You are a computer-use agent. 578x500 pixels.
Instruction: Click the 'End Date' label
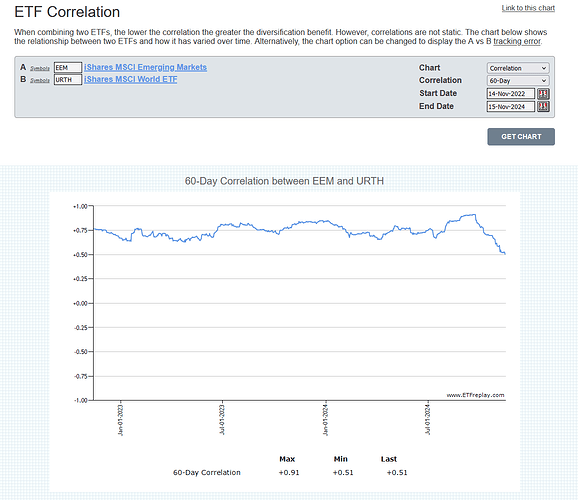point(436,106)
